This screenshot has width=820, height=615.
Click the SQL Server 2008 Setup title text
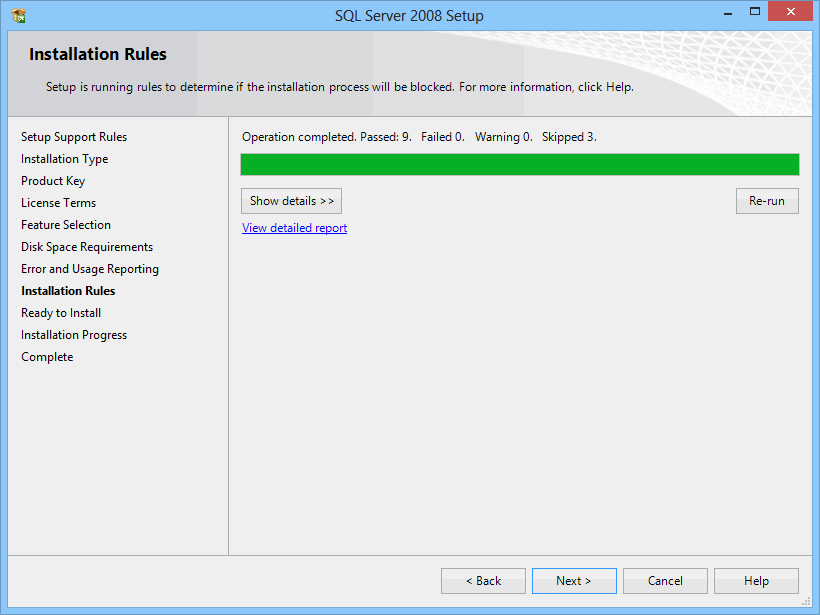point(409,16)
